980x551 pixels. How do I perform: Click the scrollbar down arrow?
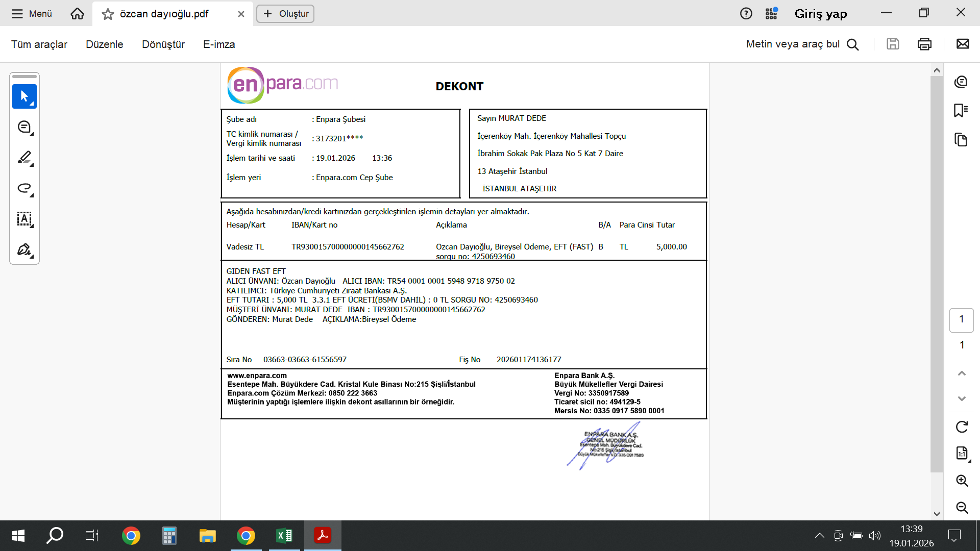pos(937,514)
